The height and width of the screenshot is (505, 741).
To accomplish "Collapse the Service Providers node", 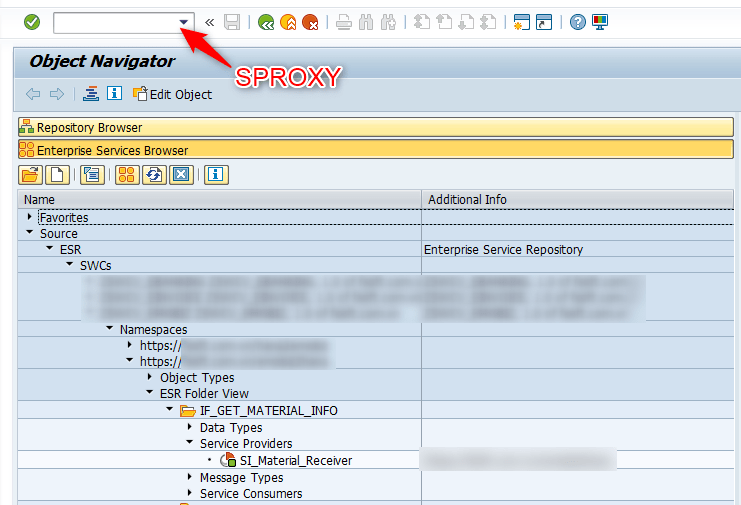I will point(189,443).
